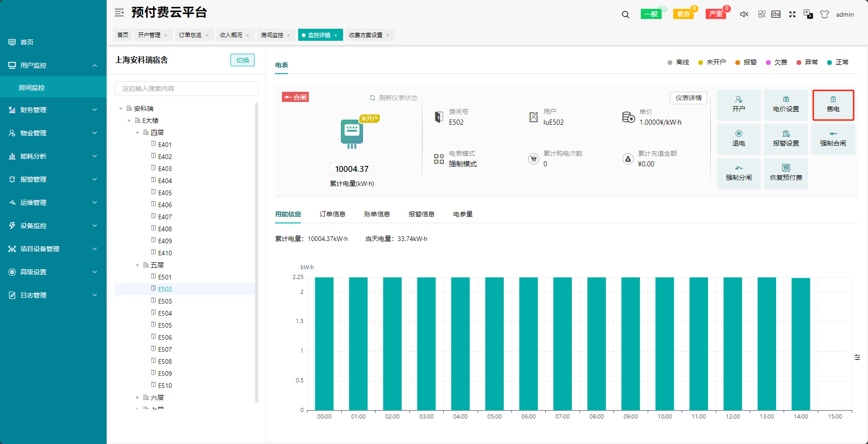
Task: Open the QR code icon in header
Action: point(762,14)
